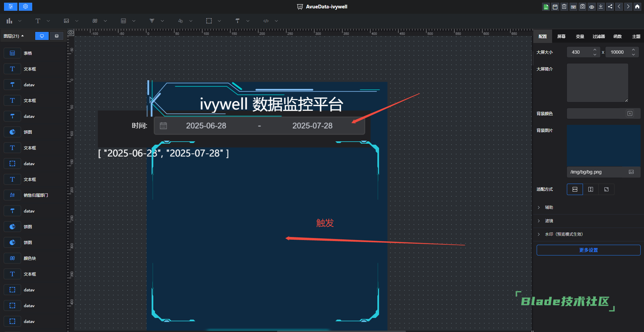Open the text components T icon
The width and height of the screenshot is (644, 332).
pyautogui.click(x=38, y=21)
